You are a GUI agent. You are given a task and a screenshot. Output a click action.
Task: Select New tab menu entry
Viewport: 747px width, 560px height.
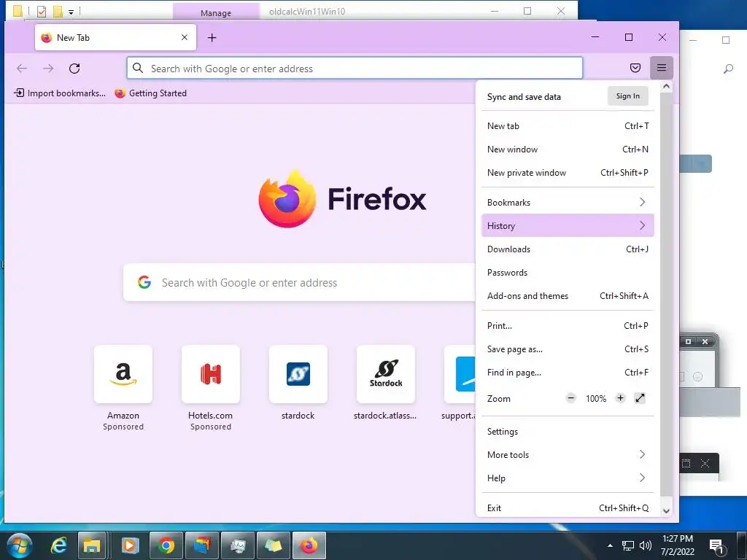(568, 125)
